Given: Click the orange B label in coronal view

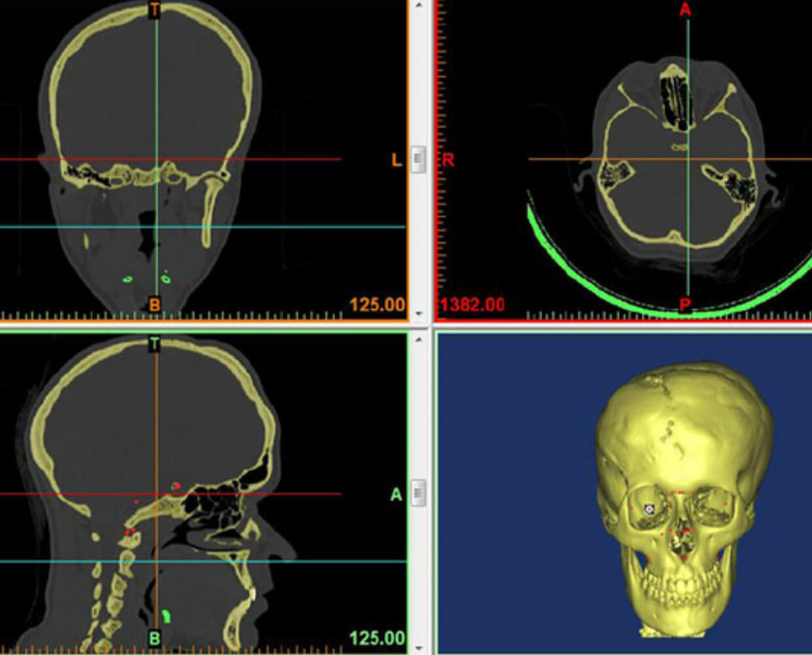Looking at the screenshot, I should (x=155, y=305).
